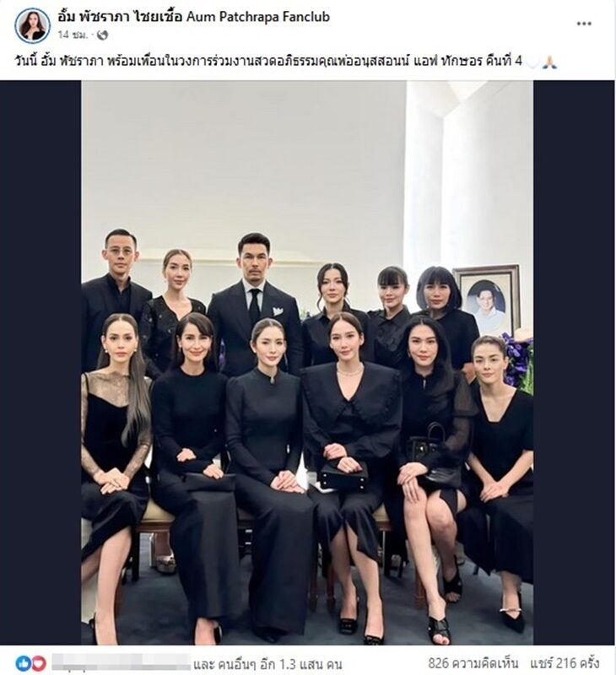
Task: Click the praying hands emoji in caption
Action: [549, 62]
